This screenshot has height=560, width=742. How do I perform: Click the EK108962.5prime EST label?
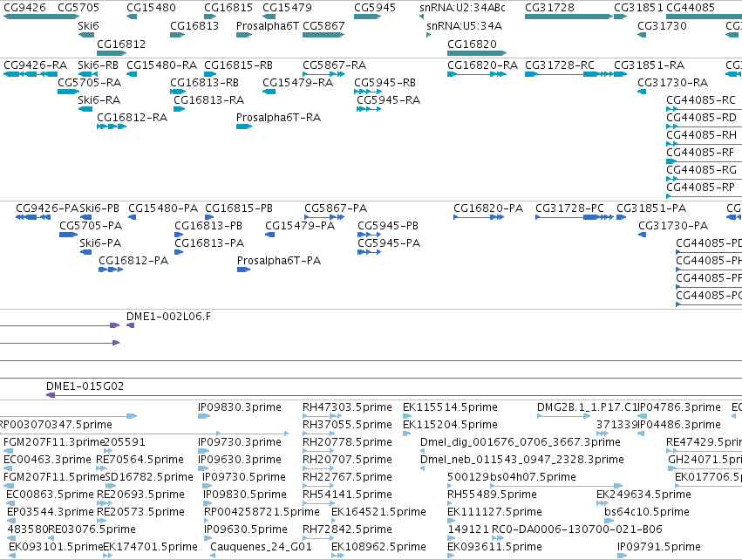[x=378, y=547]
